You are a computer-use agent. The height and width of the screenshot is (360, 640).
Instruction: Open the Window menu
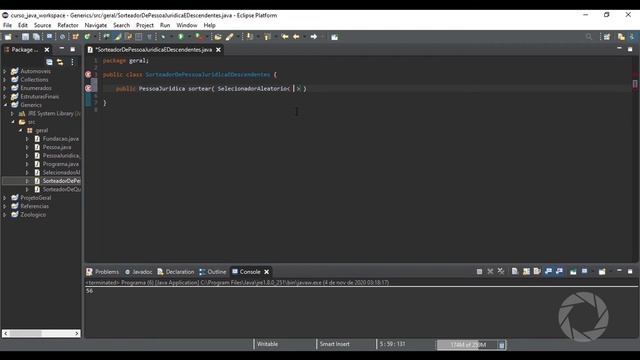pyautogui.click(x=187, y=25)
